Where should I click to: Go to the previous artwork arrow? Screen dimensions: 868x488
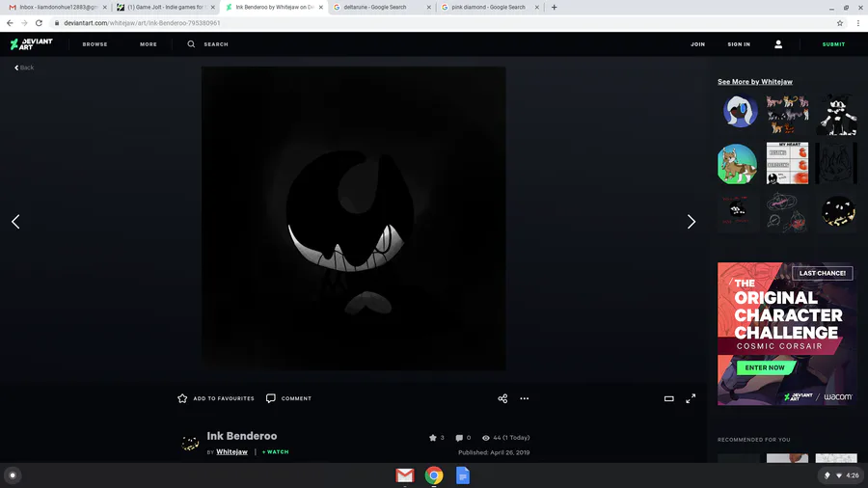(x=15, y=221)
